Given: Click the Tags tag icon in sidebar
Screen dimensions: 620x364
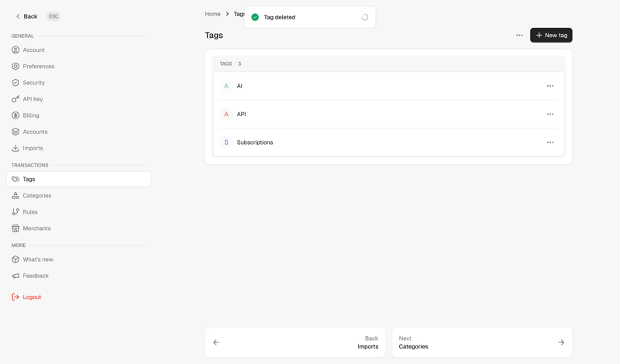Looking at the screenshot, I should pos(15,179).
